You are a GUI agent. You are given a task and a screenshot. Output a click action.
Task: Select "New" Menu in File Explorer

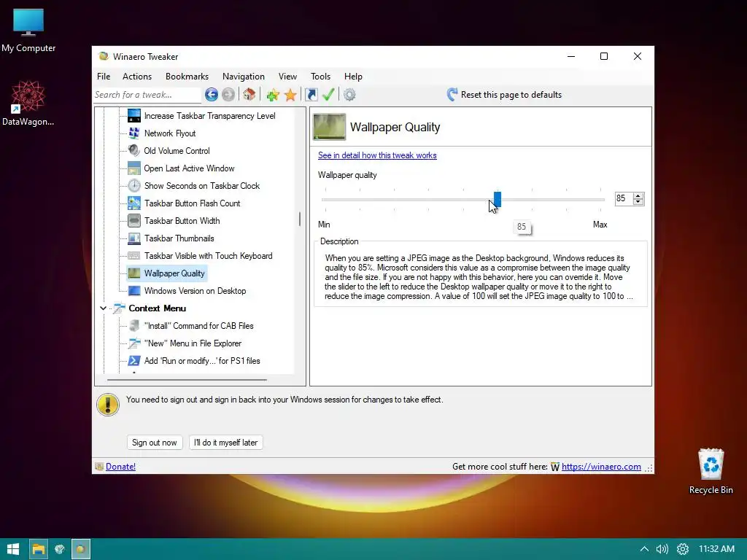pos(193,343)
